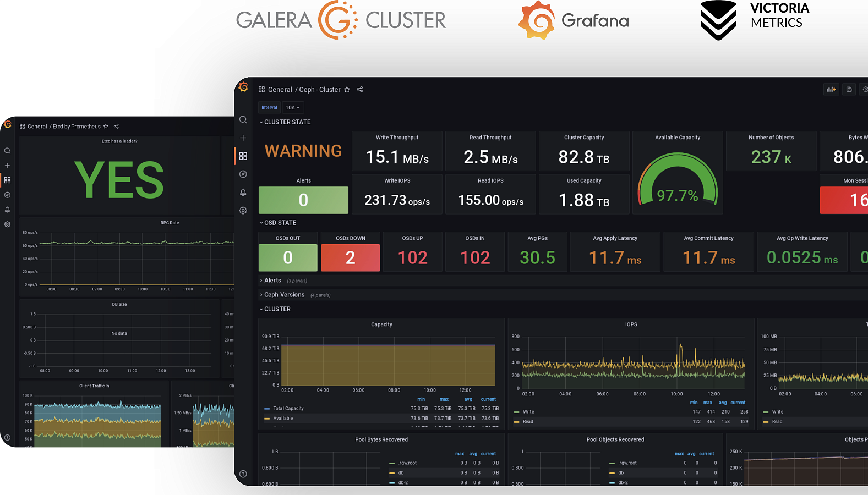Click the Grafana logo in Ceph-Cluster window

(243, 87)
